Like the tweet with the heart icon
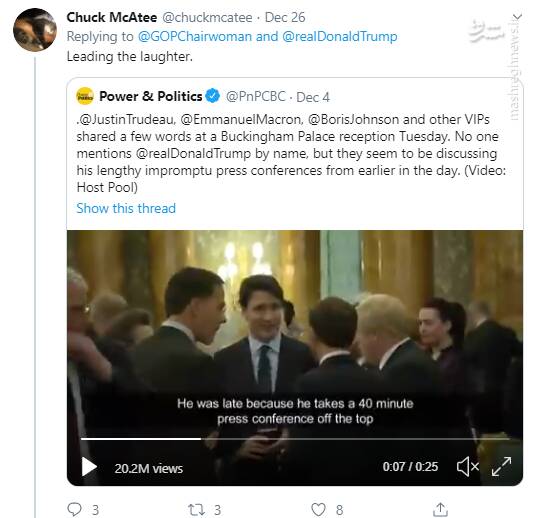This screenshot has width=538, height=518. coord(318,510)
